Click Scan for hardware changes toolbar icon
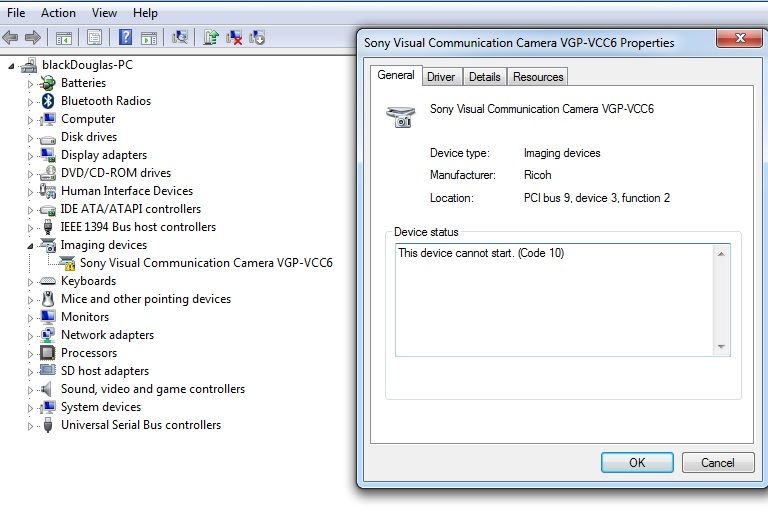This screenshot has height=513, width=768. [x=180, y=38]
